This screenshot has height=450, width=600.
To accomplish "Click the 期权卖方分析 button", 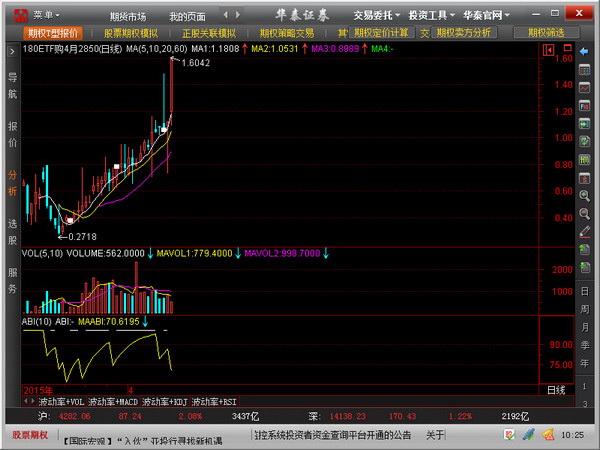I will [464, 33].
